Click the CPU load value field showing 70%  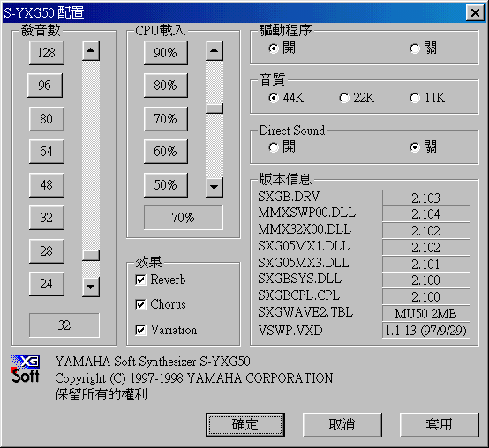[184, 218]
